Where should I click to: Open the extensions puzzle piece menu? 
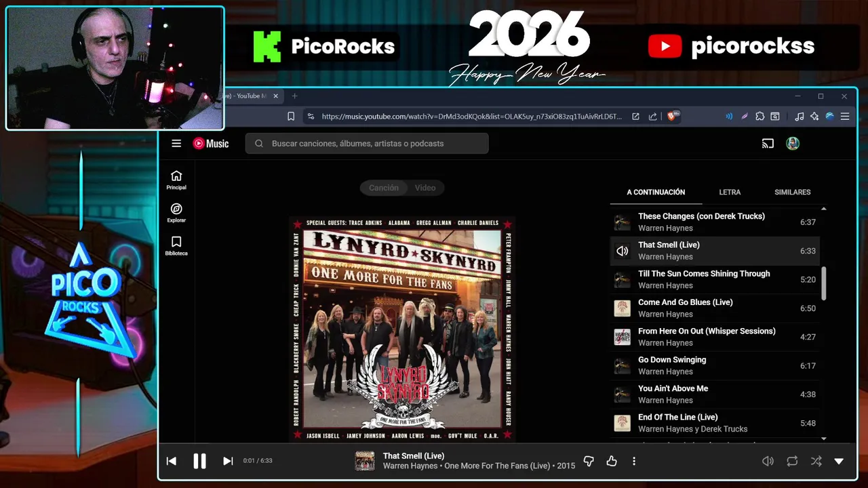[760, 117]
